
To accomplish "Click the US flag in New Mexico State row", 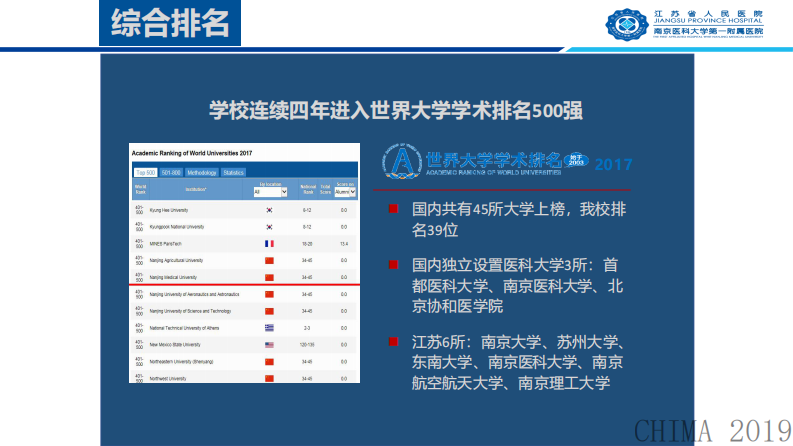I will click(x=269, y=345).
